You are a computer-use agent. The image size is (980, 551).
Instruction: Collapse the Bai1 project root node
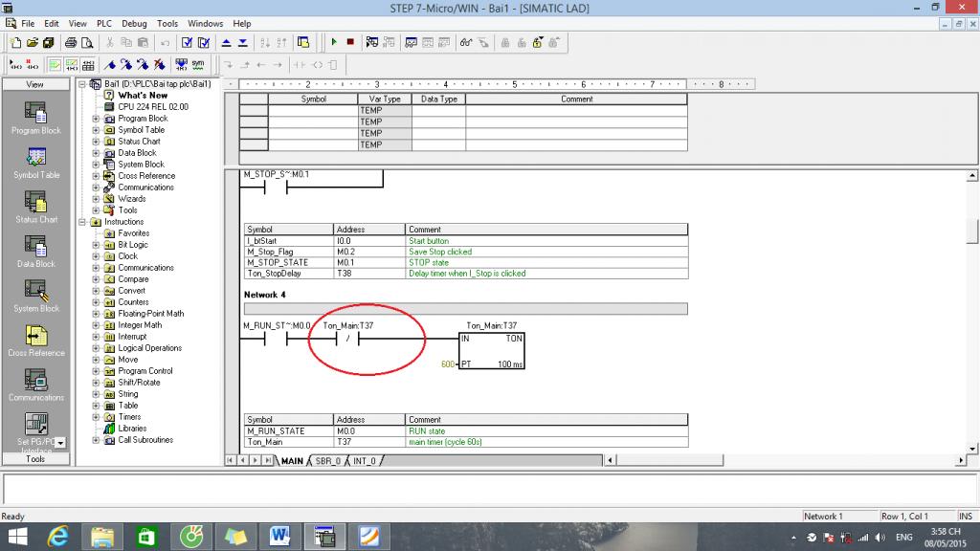pos(82,84)
